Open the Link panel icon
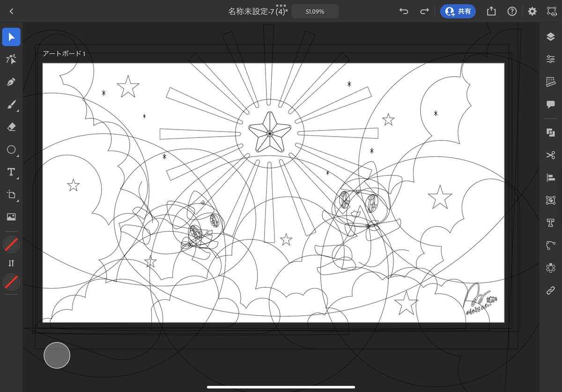 point(551,290)
